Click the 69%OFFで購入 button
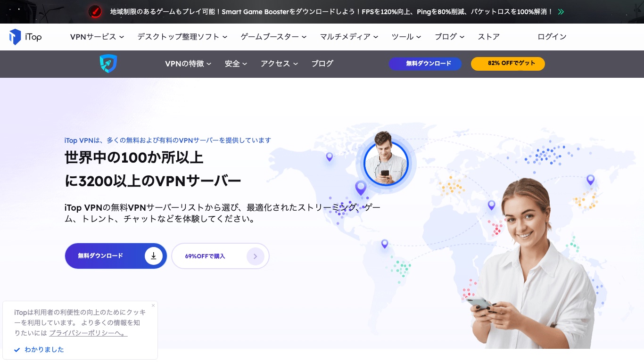 point(220,256)
